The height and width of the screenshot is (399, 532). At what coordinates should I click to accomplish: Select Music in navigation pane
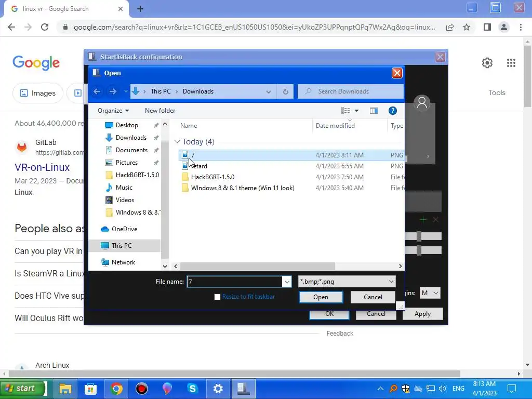124,188
